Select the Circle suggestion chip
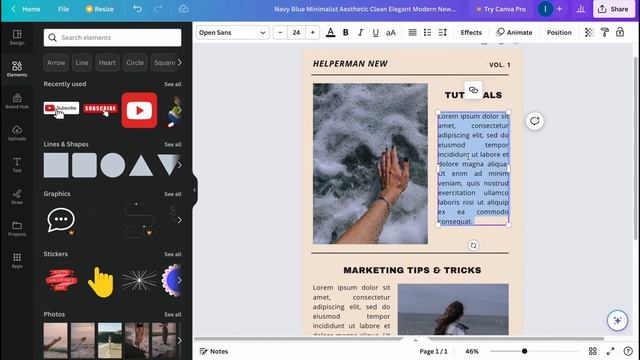640x360 pixels. tap(135, 62)
